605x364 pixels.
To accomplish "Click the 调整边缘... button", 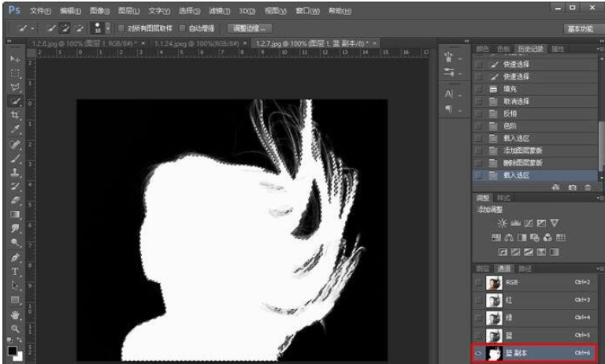I will (x=248, y=27).
